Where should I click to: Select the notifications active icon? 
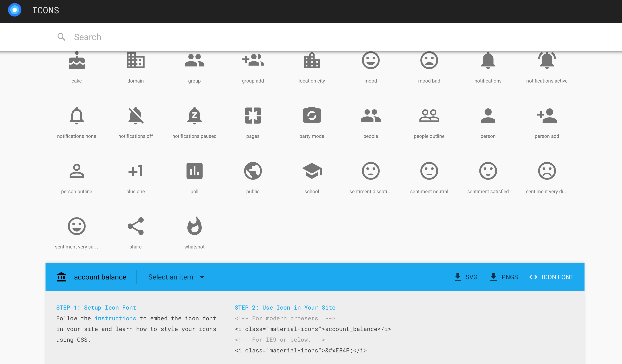pos(547,60)
